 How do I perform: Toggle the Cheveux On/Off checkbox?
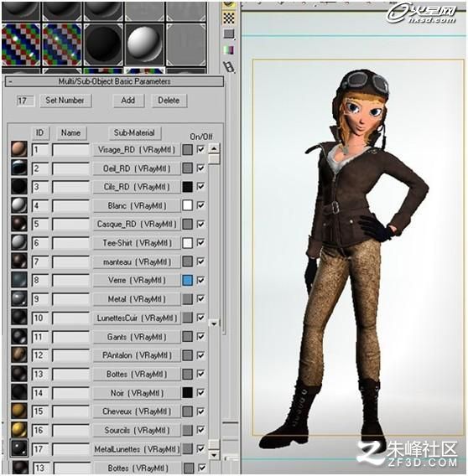coord(200,411)
